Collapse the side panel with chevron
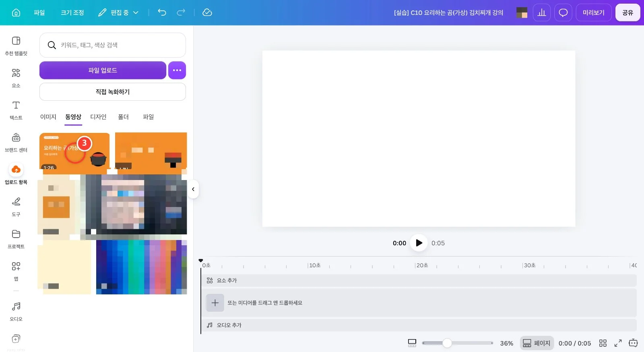644x352 pixels. point(193,189)
